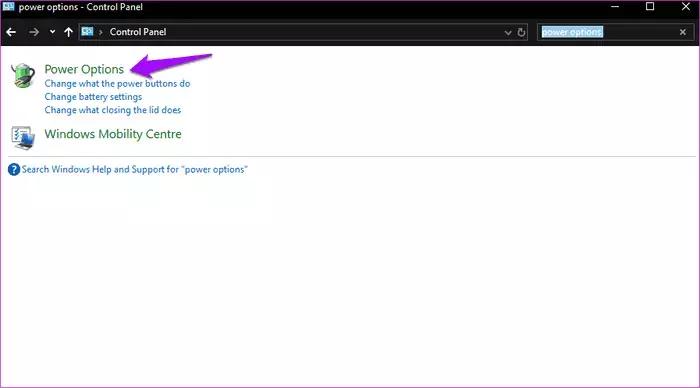The width and height of the screenshot is (700, 388).
Task: Go back with the back arrow
Action: 11,32
